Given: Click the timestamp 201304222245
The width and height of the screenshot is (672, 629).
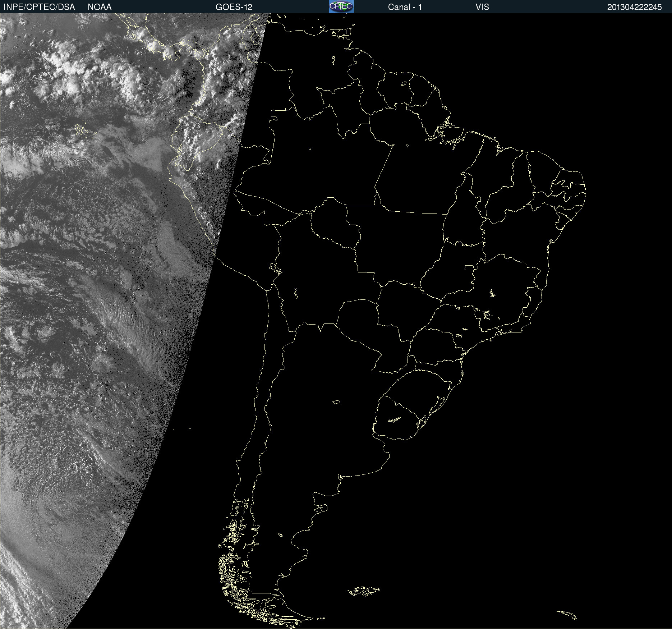Looking at the screenshot, I should tap(634, 7).
